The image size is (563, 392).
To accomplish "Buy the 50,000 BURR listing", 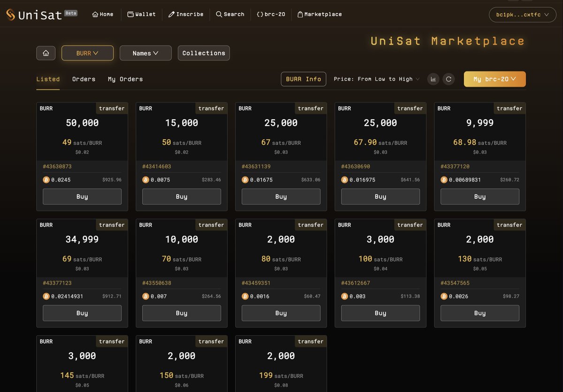I will coord(82,196).
